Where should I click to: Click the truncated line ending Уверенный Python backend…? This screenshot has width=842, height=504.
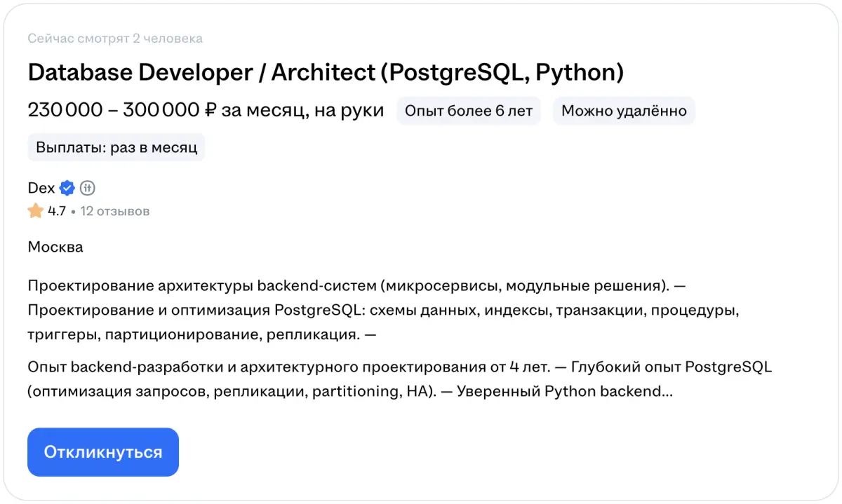click(349, 392)
